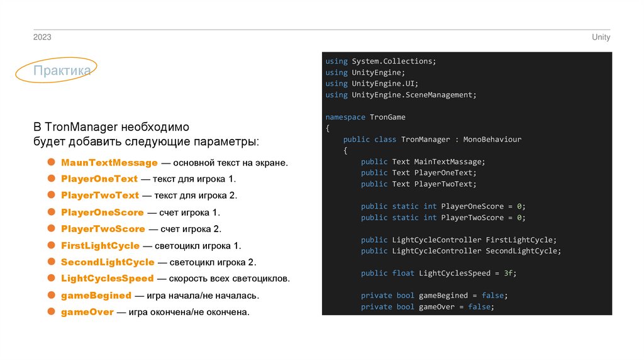Select the bullet marker before LightCyclesSpeed
The width and height of the screenshot is (644, 361).
53,278
